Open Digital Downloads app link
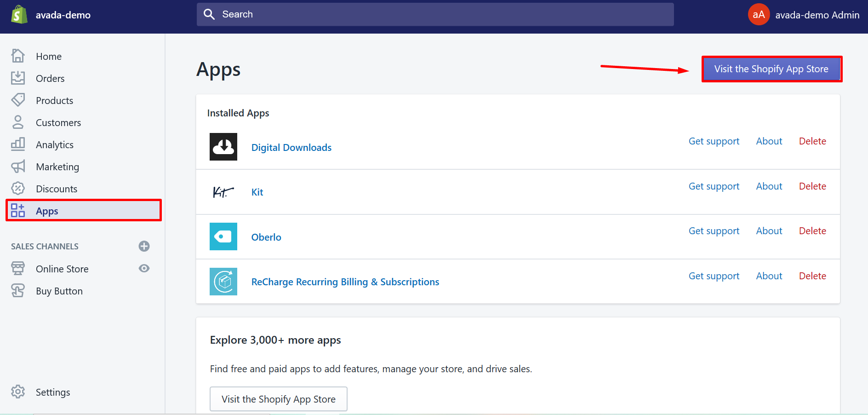Image resolution: width=868 pixels, height=415 pixels. point(291,147)
